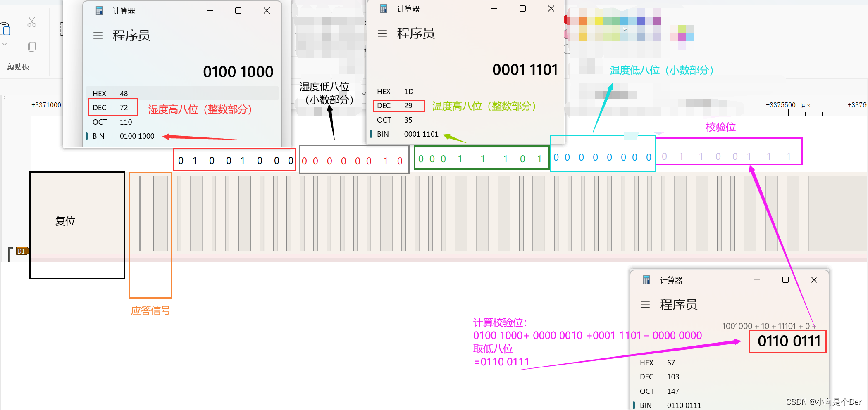Select HEX 1D row in middle calculator
This screenshot has width=868, height=410.
(466, 92)
